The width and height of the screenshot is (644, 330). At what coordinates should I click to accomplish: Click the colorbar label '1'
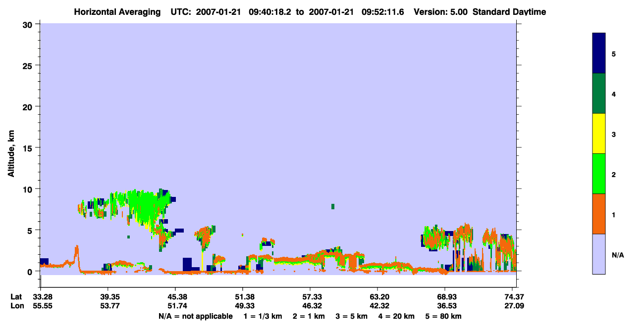[x=614, y=215]
